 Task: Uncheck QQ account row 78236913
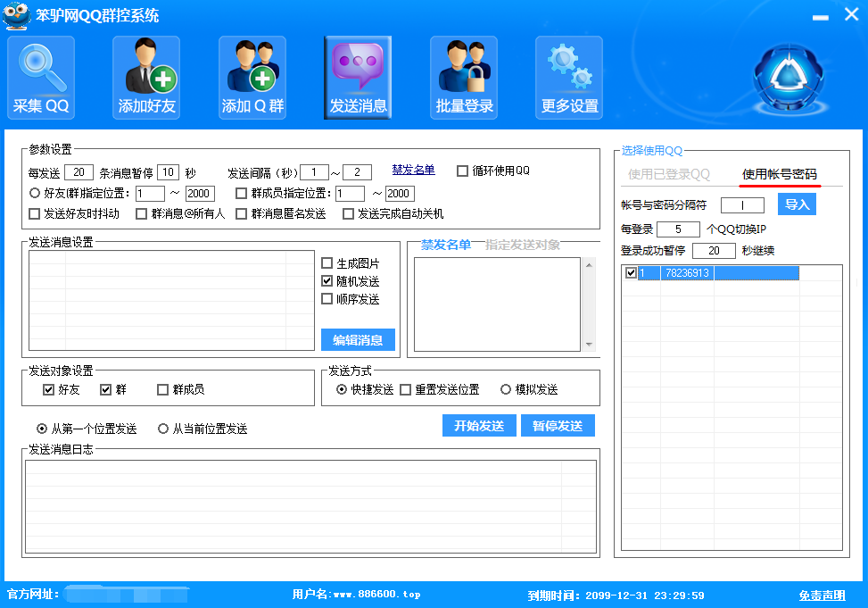click(631, 272)
